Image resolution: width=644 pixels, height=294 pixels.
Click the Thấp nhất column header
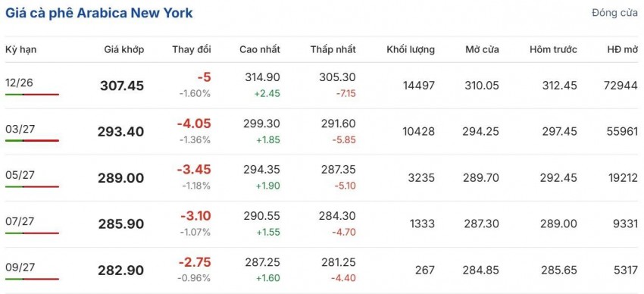coord(333,50)
